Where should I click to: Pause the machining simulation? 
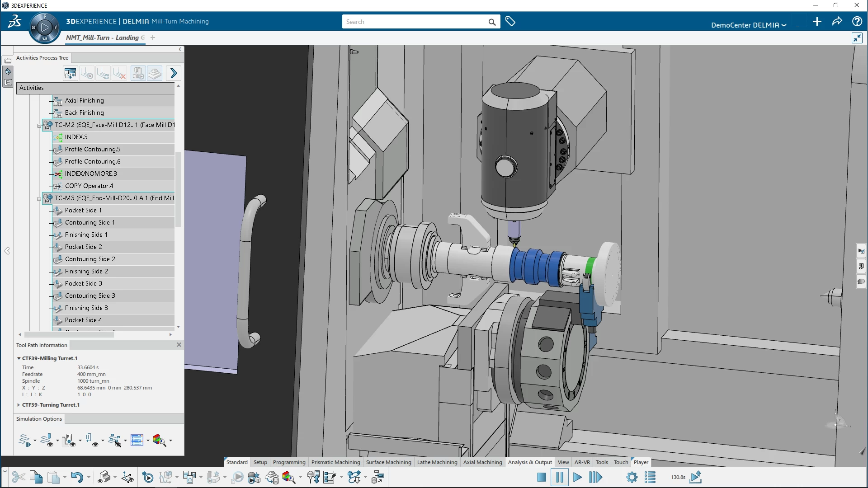pos(559,477)
